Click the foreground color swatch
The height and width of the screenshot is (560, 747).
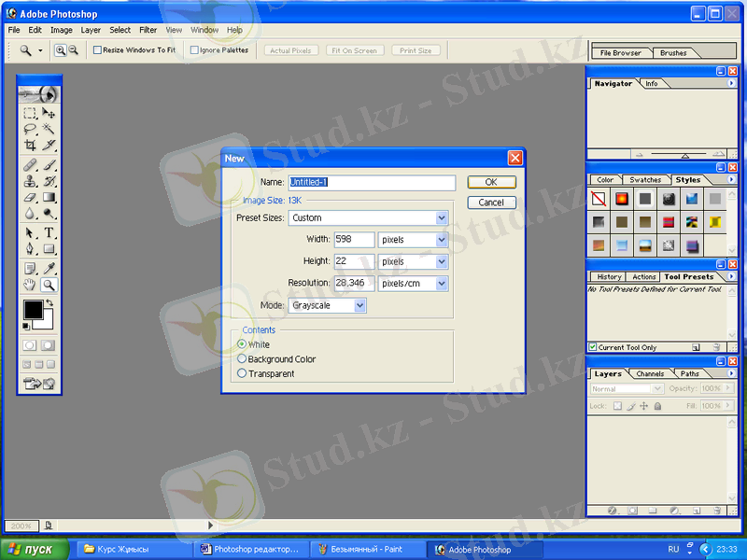coord(33,309)
